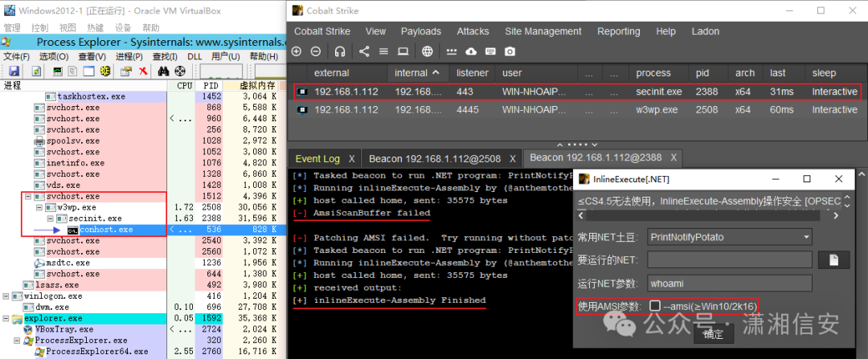Viewport: 868px width, 359px height.
Task: Sort by the CPU column in Process Explorer
Action: tap(181, 86)
